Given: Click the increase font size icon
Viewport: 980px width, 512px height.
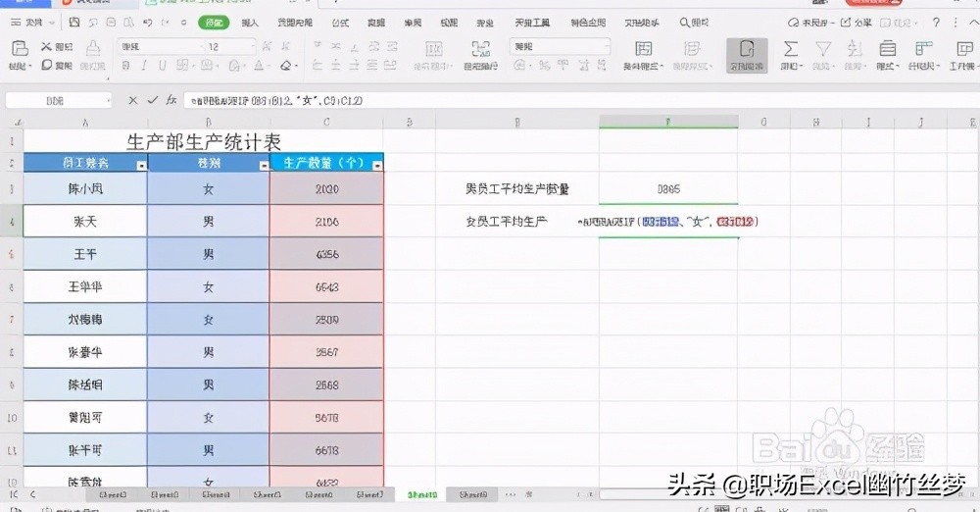Looking at the screenshot, I should pyautogui.click(x=267, y=46).
